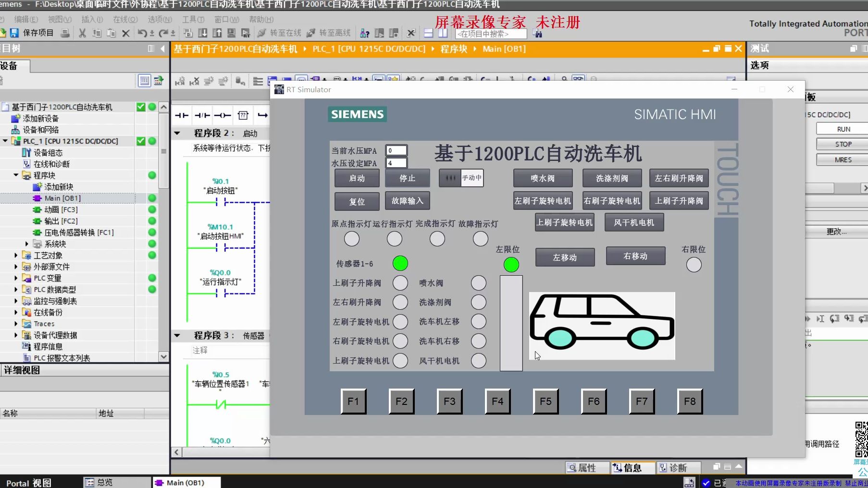
Task: Open the properties (属性) tab
Action: 586,468
